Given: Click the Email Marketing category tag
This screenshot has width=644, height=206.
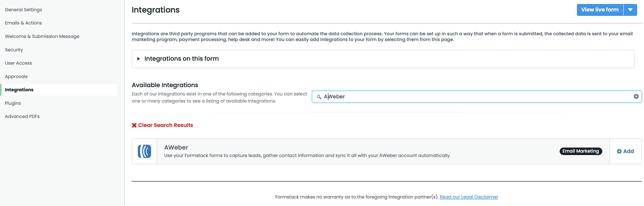Looking at the screenshot, I should (x=580, y=151).
